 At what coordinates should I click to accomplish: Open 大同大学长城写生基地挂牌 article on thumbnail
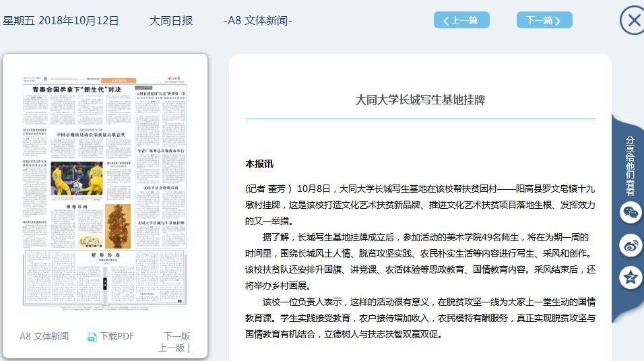161,223
